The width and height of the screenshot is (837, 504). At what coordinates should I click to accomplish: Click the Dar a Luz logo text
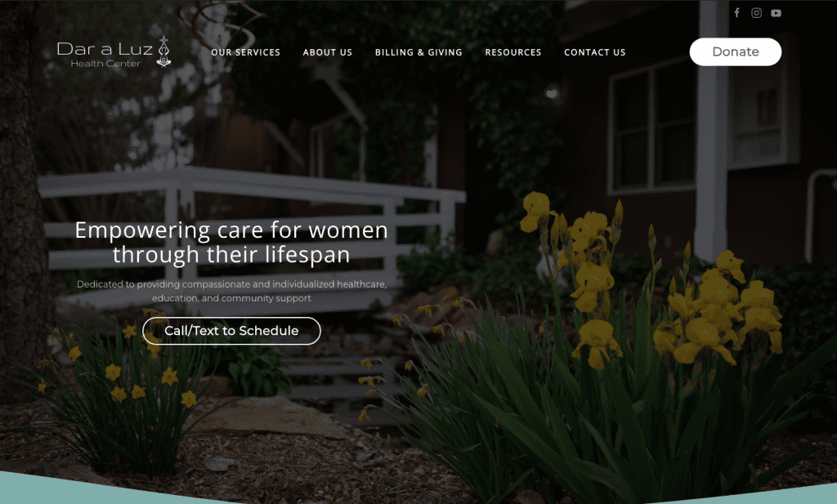coord(105,48)
